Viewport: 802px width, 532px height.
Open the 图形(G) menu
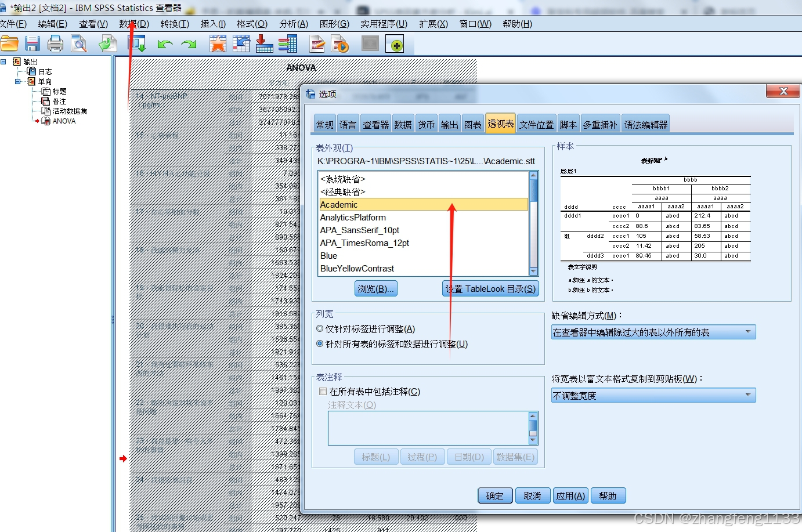point(334,24)
